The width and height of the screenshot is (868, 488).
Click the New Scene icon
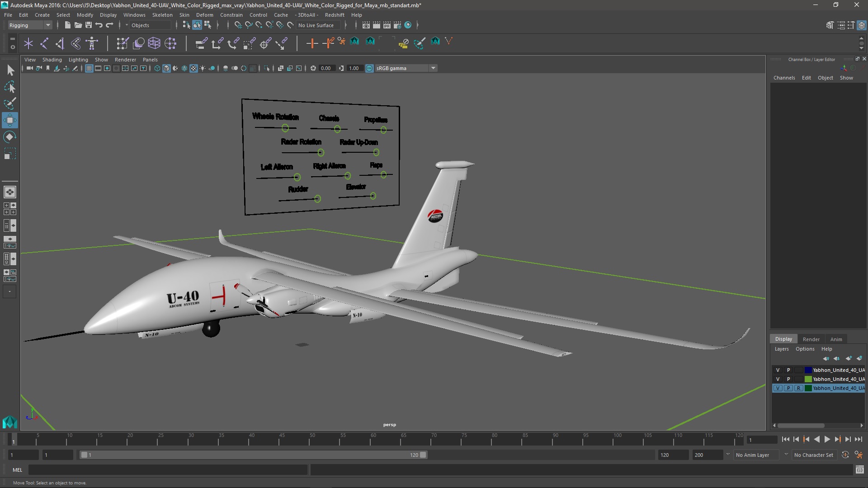click(67, 25)
